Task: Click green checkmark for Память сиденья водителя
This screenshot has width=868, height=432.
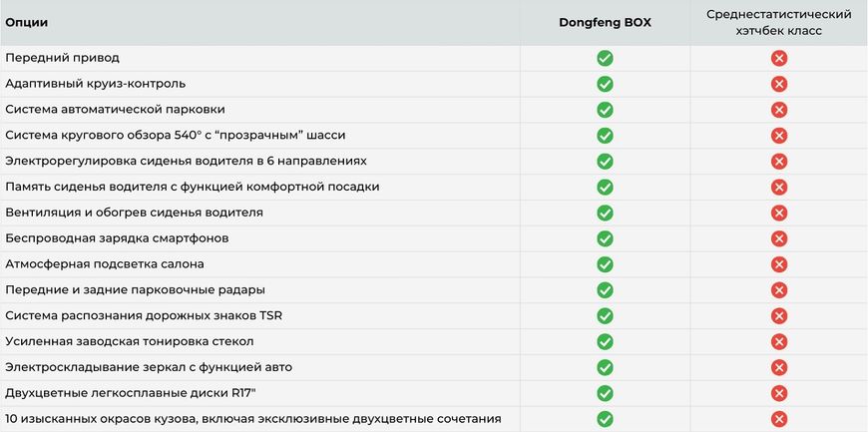Action: tap(605, 187)
